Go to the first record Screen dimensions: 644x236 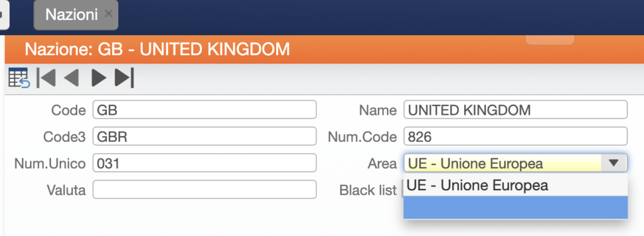[46, 77]
